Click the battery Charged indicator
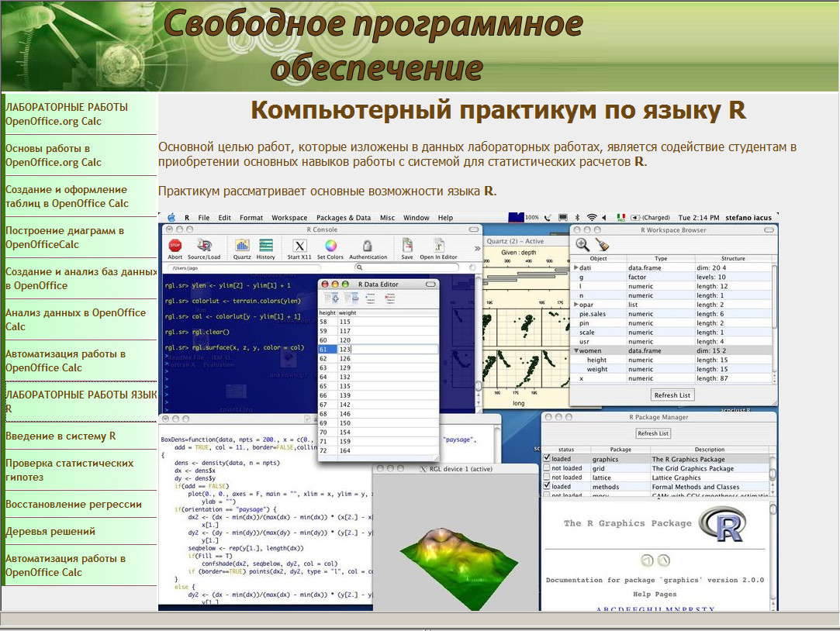840x631 pixels. click(650, 217)
